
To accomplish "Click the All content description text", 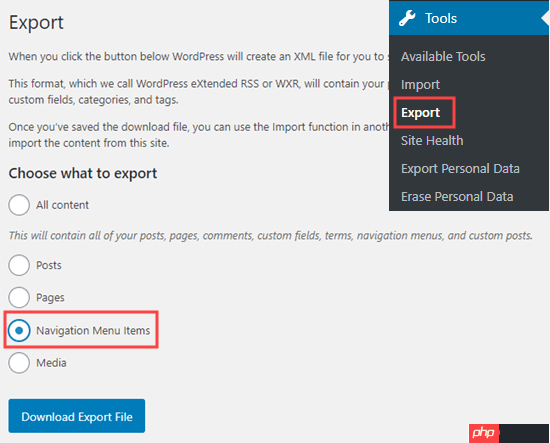I will (x=270, y=236).
